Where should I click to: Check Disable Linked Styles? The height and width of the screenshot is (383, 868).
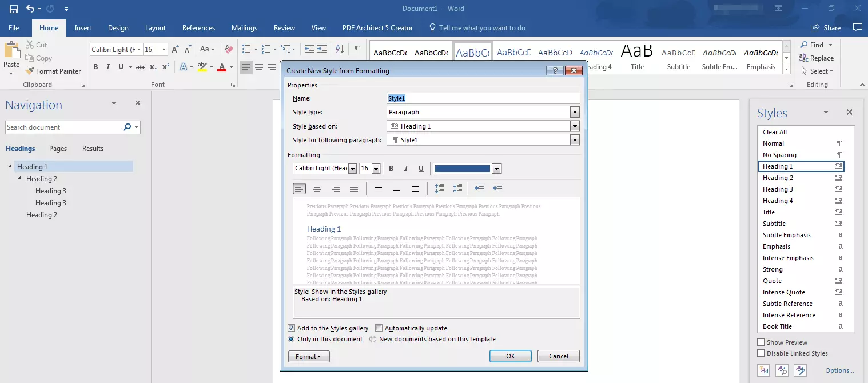(761, 353)
